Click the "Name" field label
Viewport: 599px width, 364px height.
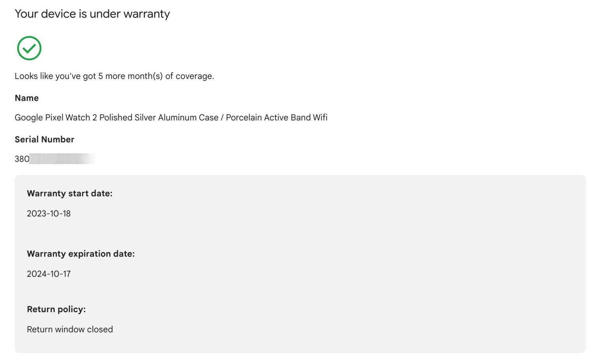click(x=27, y=98)
